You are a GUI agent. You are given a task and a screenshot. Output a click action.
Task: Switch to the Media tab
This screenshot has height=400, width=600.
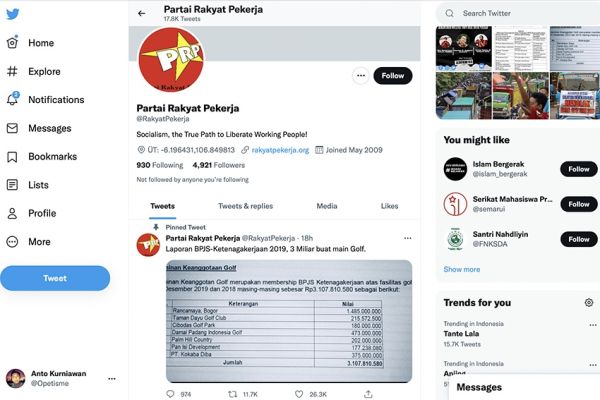coord(327,206)
